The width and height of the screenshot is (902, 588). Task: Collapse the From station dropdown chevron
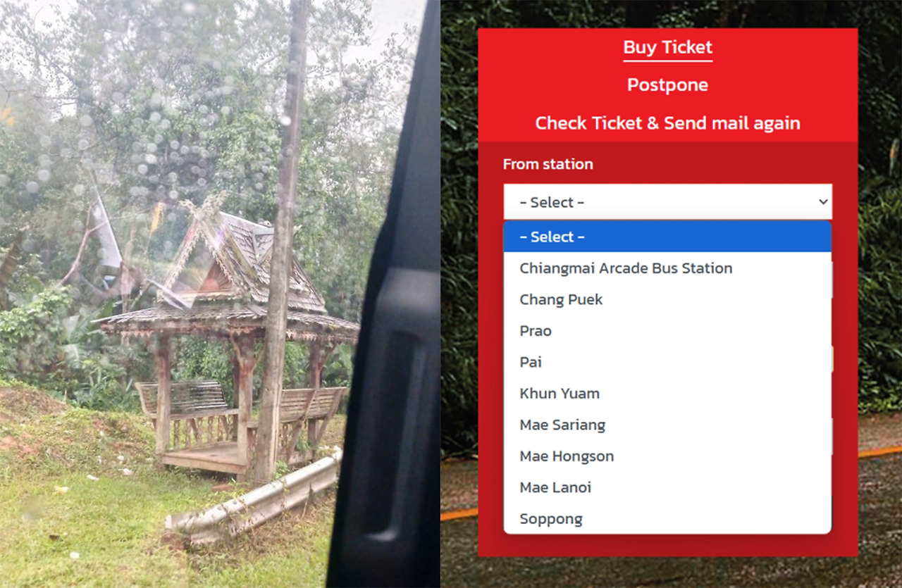pyautogui.click(x=822, y=202)
